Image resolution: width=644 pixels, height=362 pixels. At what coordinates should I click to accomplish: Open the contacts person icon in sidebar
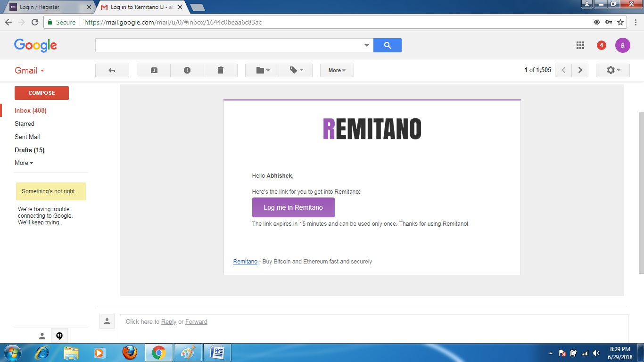pyautogui.click(x=42, y=336)
